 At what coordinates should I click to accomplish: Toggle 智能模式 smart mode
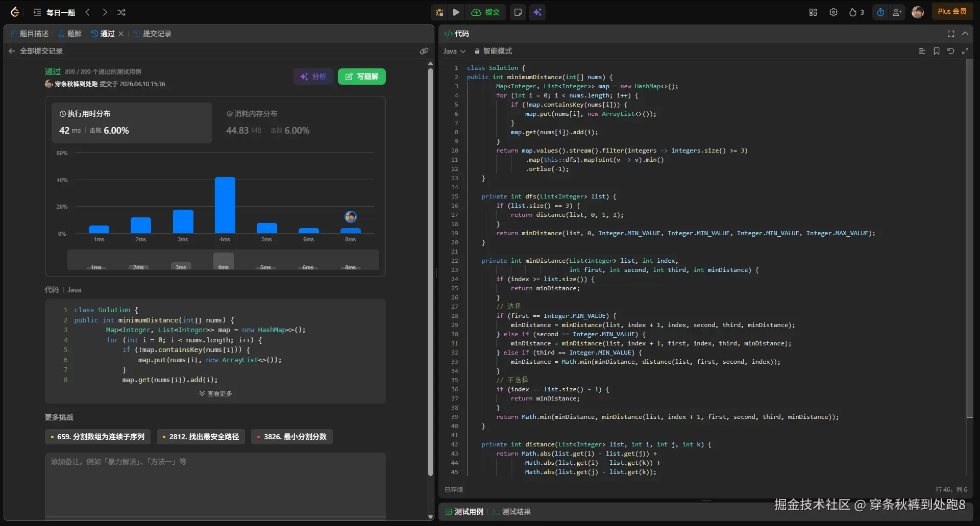(x=493, y=51)
